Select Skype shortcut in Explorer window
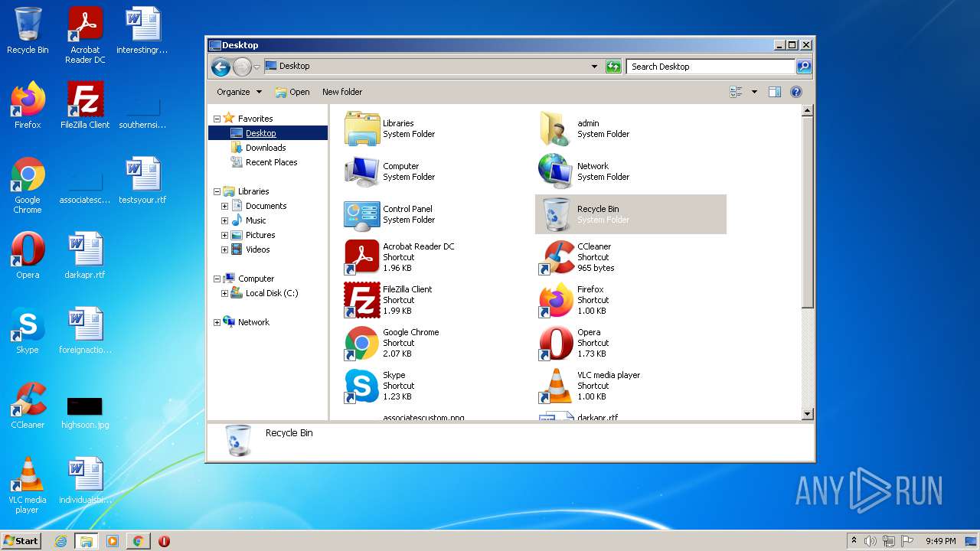Image resolution: width=980 pixels, height=551 pixels. [x=362, y=386]
